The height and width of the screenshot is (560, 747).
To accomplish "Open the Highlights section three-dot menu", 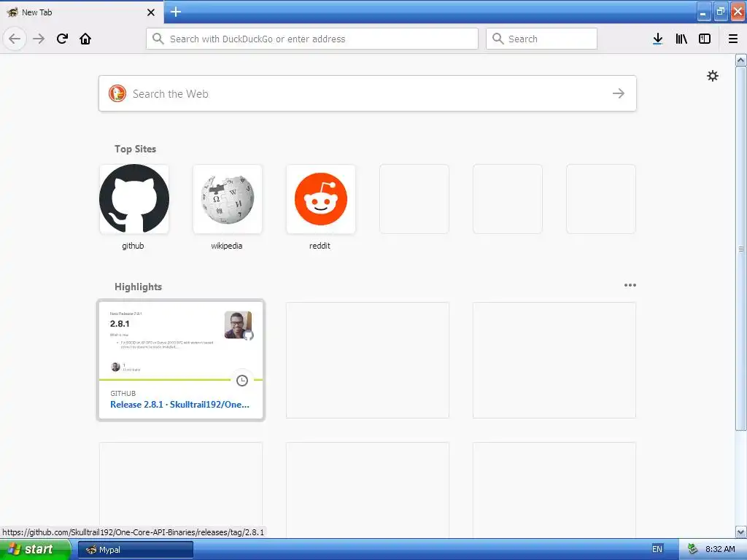I will 630,285.
